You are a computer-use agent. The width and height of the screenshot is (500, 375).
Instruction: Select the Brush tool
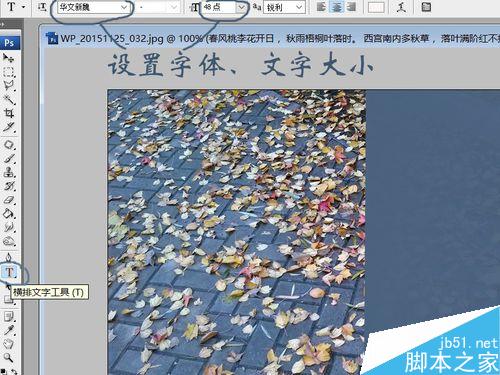click(x=9, y=158)
